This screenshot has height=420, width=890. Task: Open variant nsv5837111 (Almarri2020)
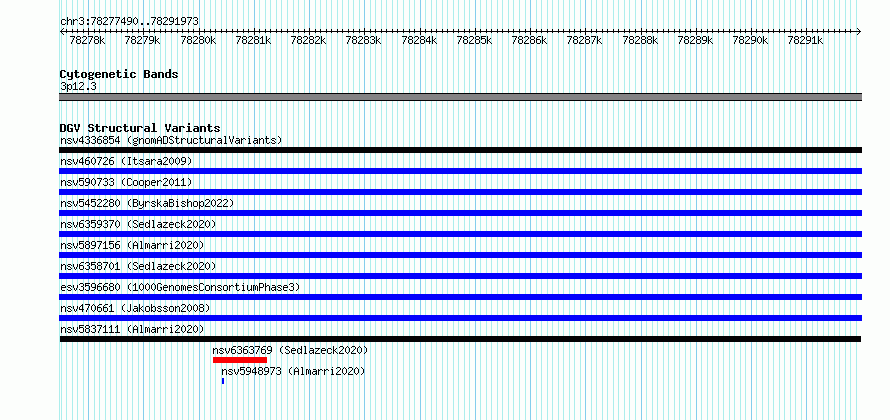point(132,329)
